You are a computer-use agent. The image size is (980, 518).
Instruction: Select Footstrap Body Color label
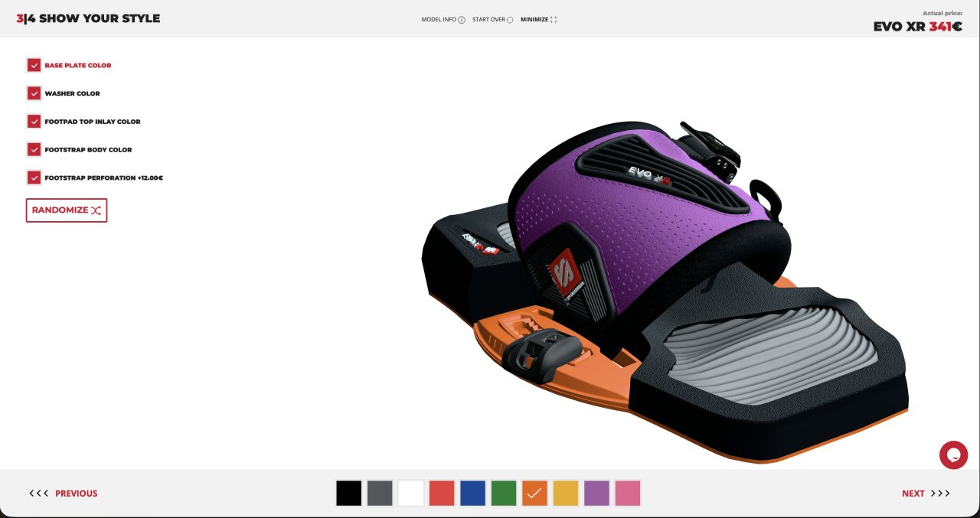coord(88,149)
